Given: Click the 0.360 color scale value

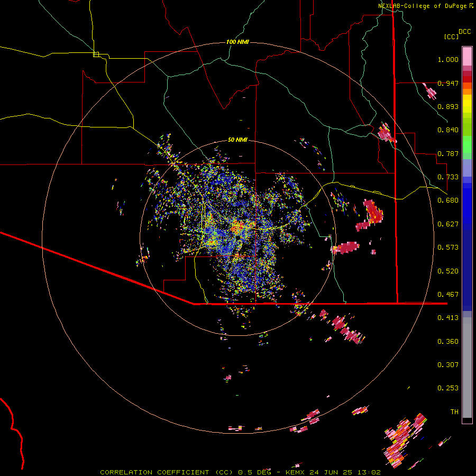Looking at the screenshot, I should 448,342.
